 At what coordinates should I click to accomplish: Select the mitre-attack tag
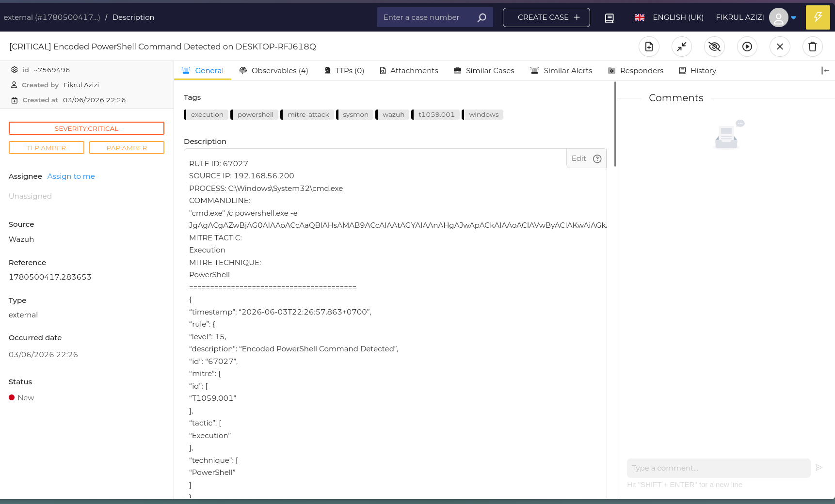click(x=307, y=115)
